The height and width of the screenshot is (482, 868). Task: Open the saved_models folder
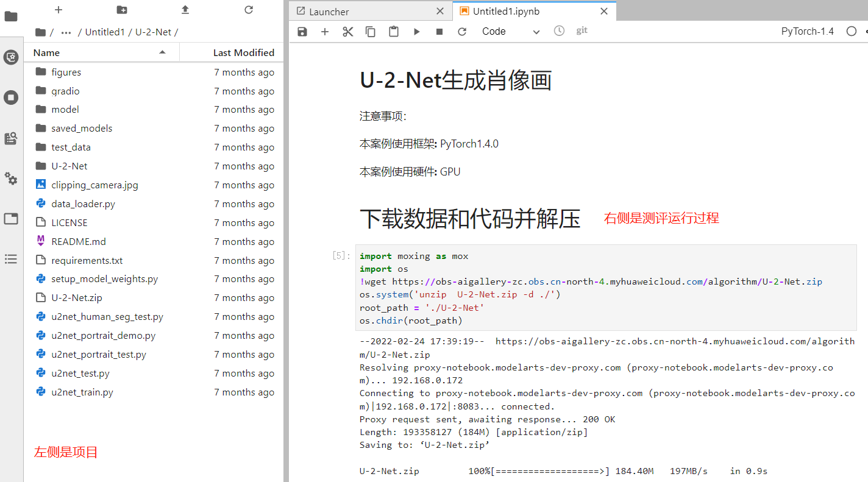pyautogui.click(x=155, y=129)
